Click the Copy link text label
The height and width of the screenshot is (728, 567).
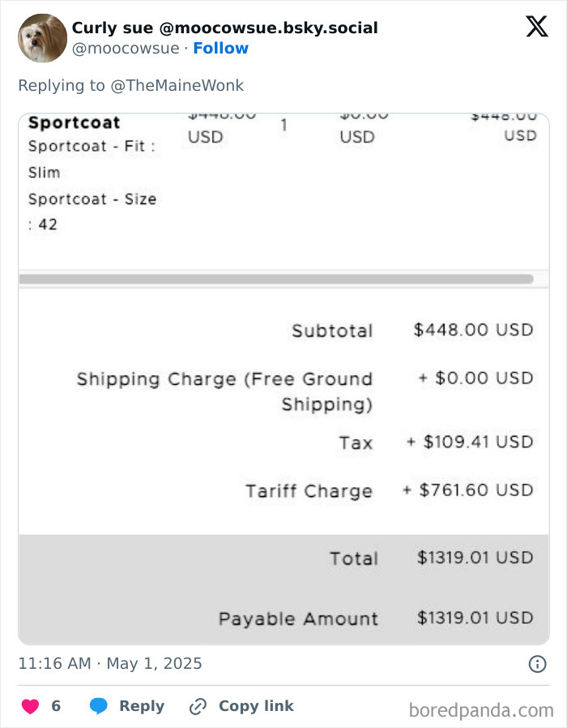click(254, 706)
